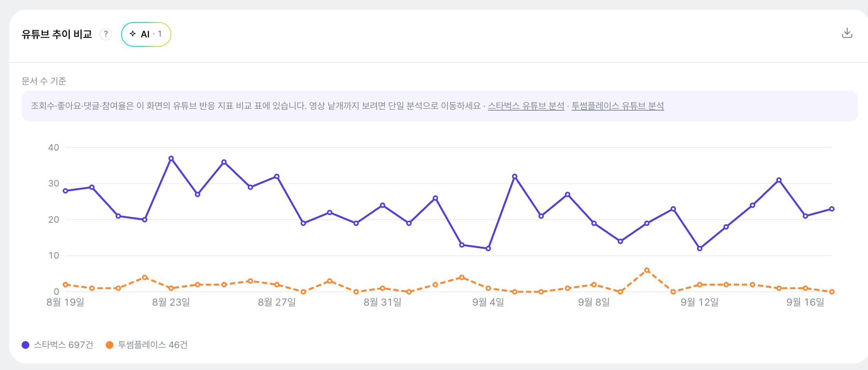Click 스타벅스 first data point at 8월 19일

pos(66,191)
